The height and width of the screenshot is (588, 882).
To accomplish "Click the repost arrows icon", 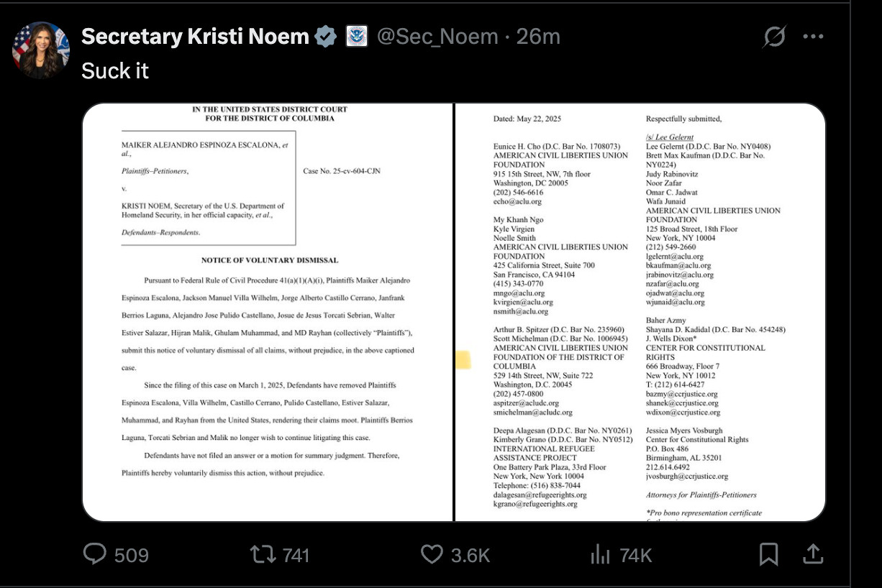I will pyautogui.click(x=263, y=554).
